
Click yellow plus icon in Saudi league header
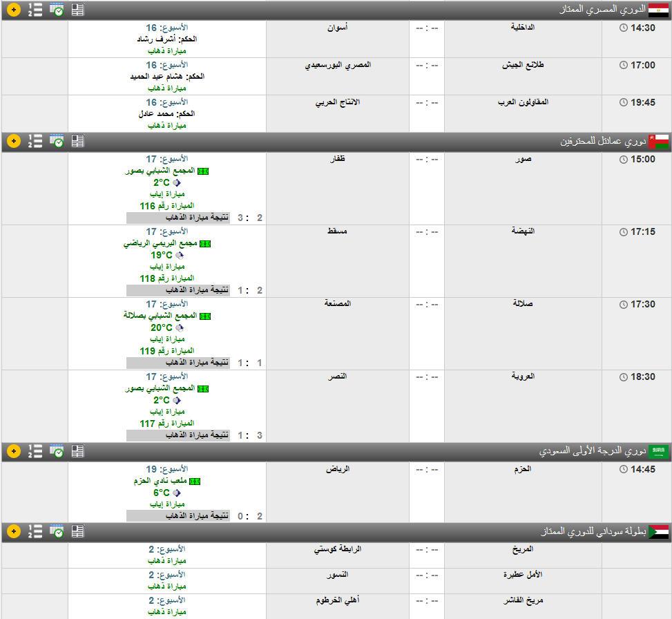[13, 451]
